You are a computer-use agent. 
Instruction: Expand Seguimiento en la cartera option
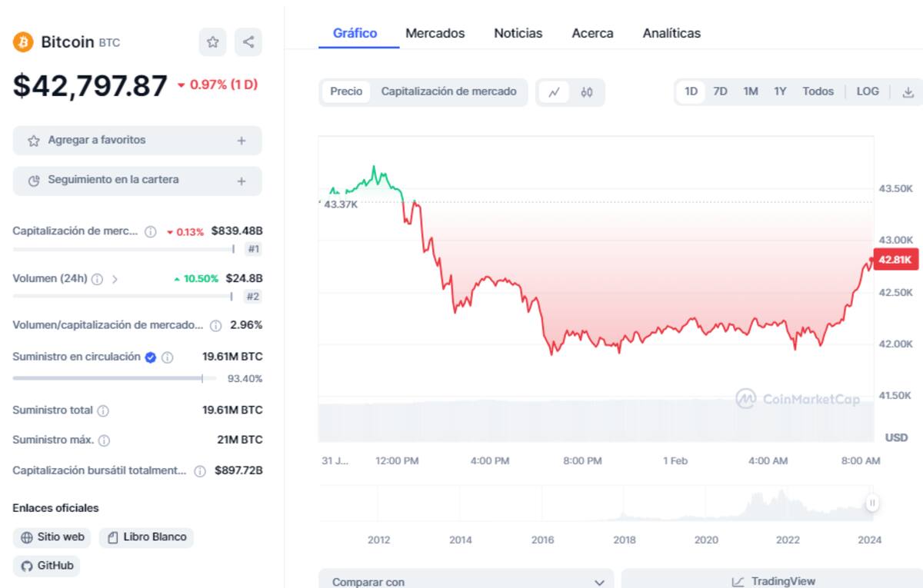pyautogui.click(x=242, y=181)
